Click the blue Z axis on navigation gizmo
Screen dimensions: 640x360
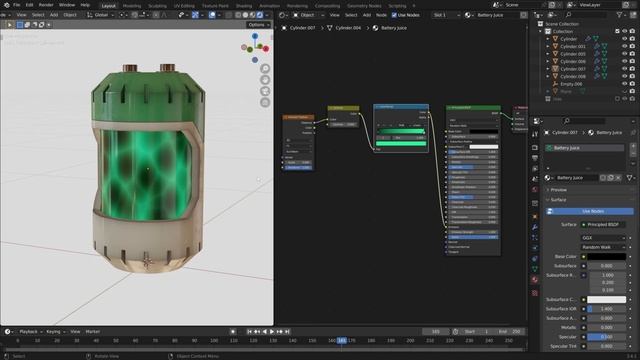point(255,36)
